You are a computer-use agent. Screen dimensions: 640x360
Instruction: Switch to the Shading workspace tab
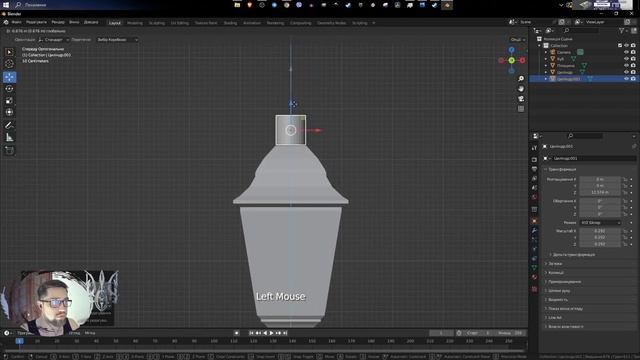[x=230, y=23]
